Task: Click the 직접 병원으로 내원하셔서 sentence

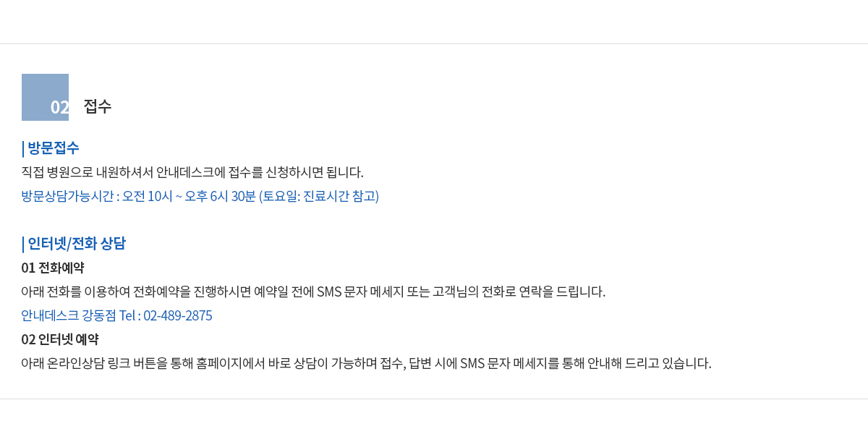Action: pyautogui.click(x=192, y=172)
